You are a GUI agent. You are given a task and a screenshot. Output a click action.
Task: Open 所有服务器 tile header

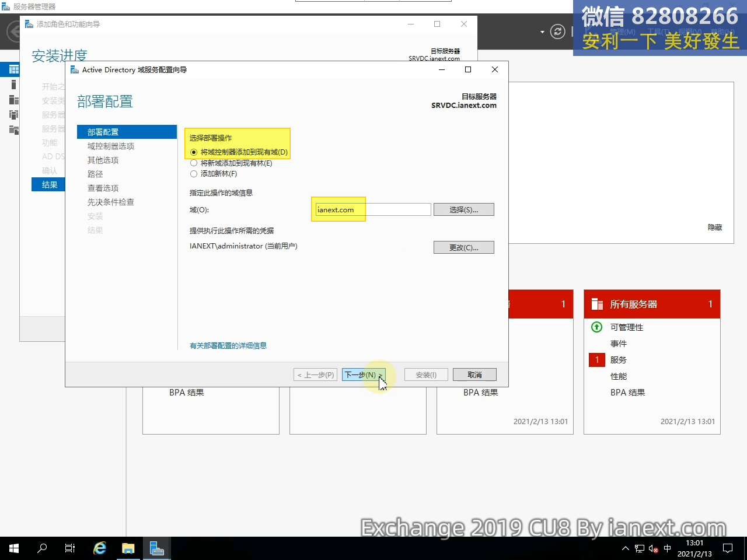tap(652, 304)
